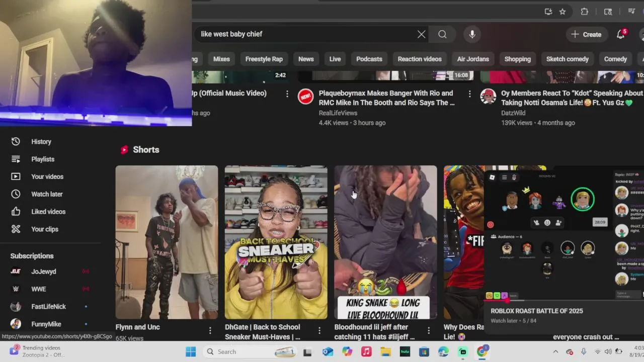Open microphone status in the system tray
The image size is (644, 362).
pos(584,352)
